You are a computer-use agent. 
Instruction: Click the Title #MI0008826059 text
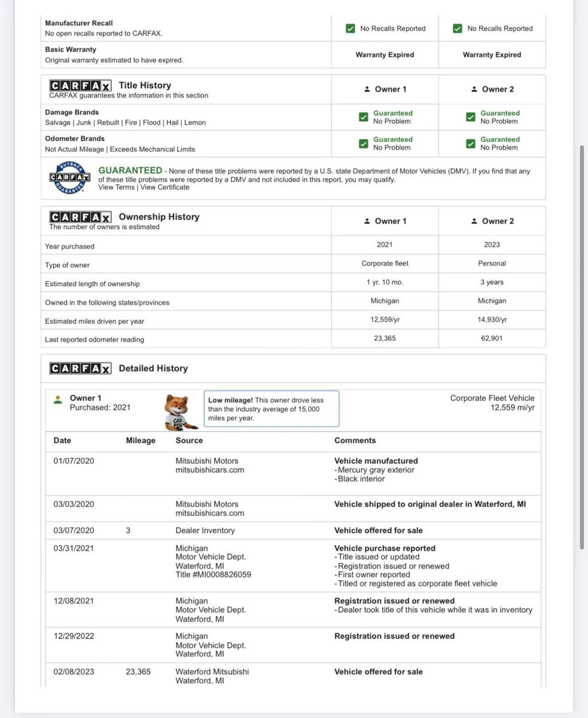click(x=213, y=574)
